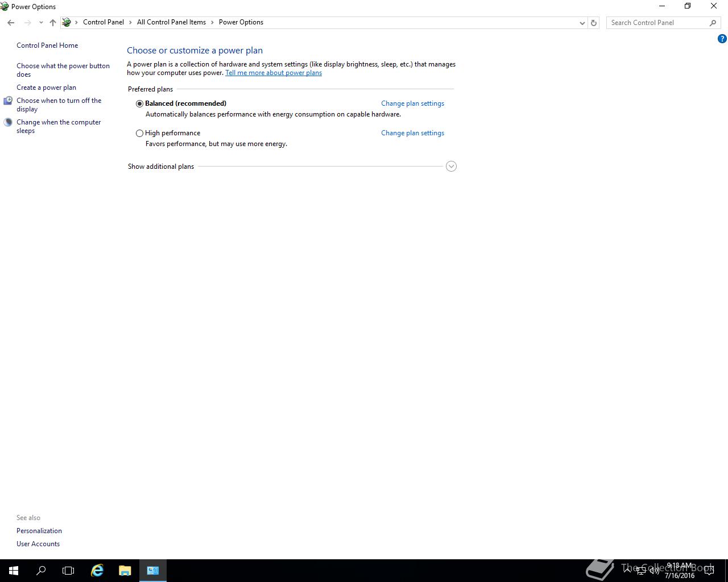Open Personalization under See also
The height and width of the screenshot is (582, 728).
pyautogui.click(x=39, y=531)
